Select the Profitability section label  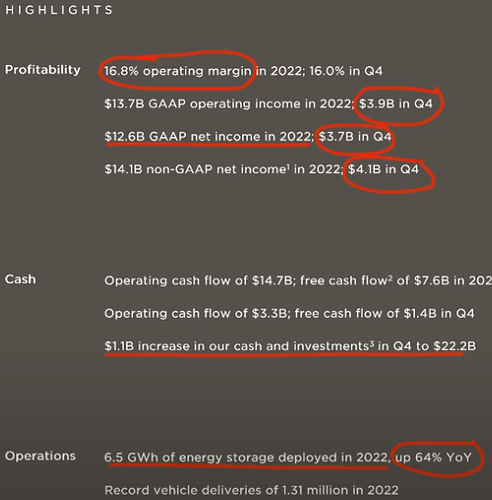[43, 70]
